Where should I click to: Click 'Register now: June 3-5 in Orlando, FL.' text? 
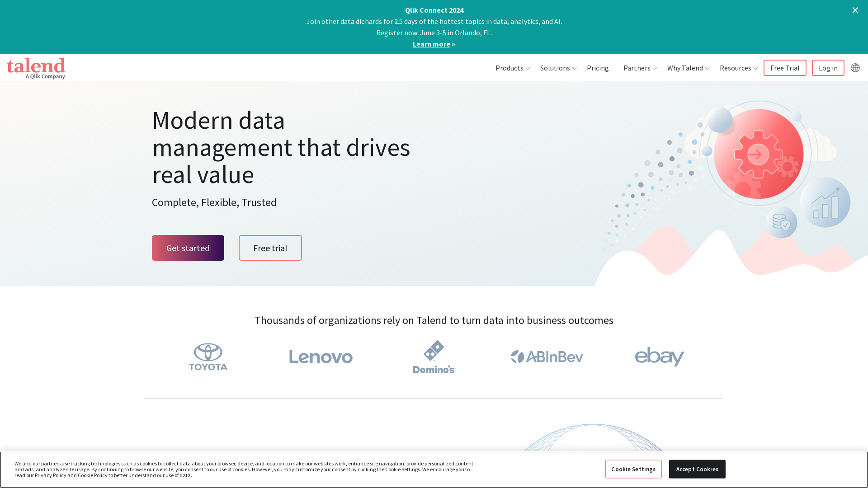[x=434, y=33]
